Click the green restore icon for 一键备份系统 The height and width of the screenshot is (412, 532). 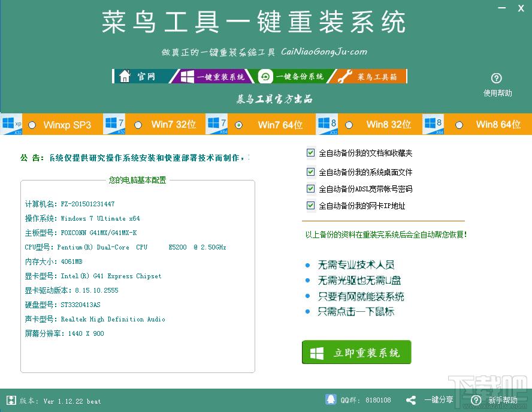click(x=265, y=76)
